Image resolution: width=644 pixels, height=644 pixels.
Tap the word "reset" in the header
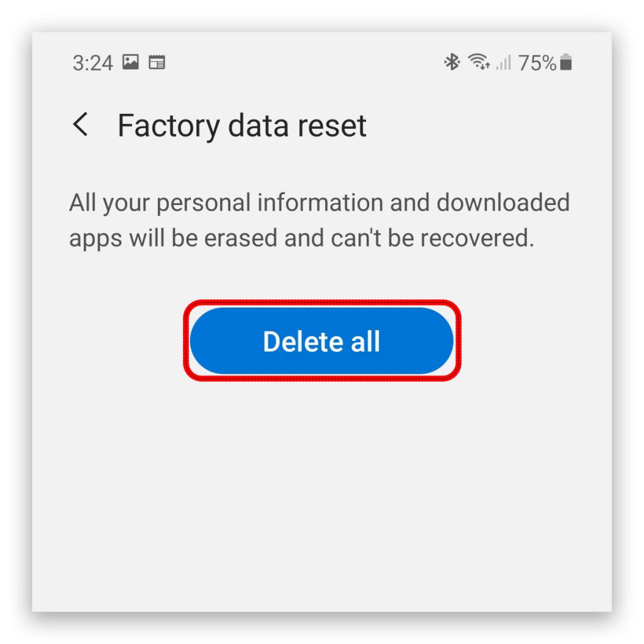pos(332,126)
